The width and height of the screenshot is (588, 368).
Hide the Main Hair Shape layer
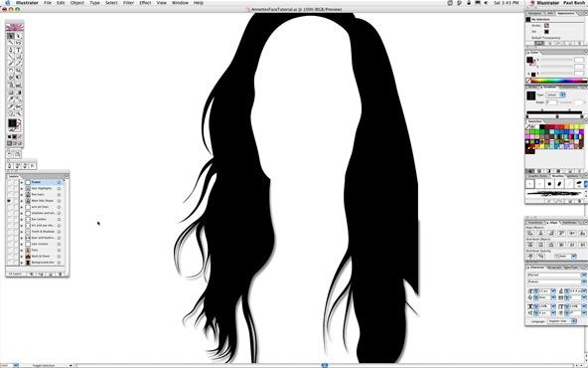pyautogui.click(x=9, y=201)
